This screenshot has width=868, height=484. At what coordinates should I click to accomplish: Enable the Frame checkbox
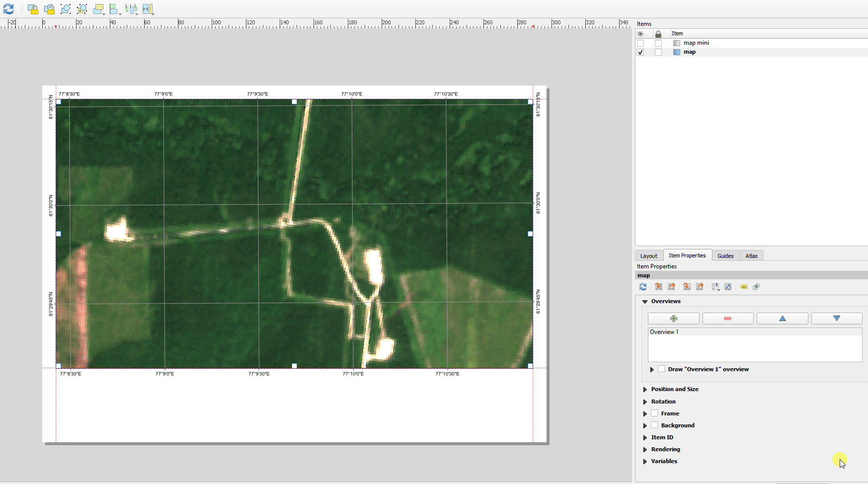tap(654, 413)
